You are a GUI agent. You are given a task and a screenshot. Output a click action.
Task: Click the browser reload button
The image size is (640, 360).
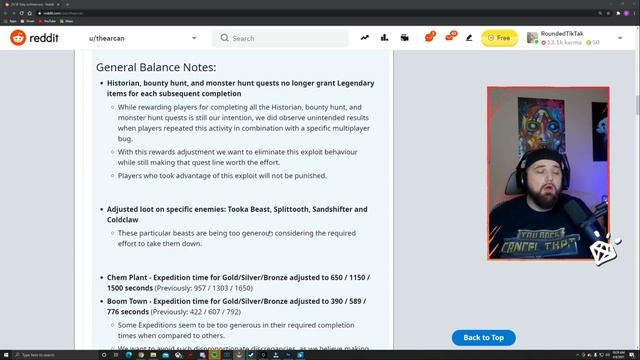[x=21, y=13]
